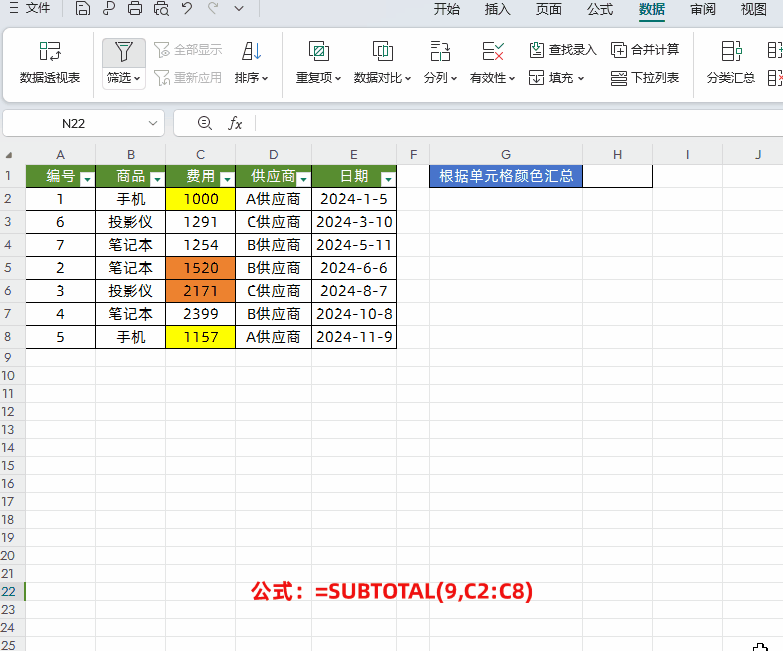Open the 日期 column filter arrow
This screenshot has height=651, width=783.
pyautogui.click(x=388, y=179)
